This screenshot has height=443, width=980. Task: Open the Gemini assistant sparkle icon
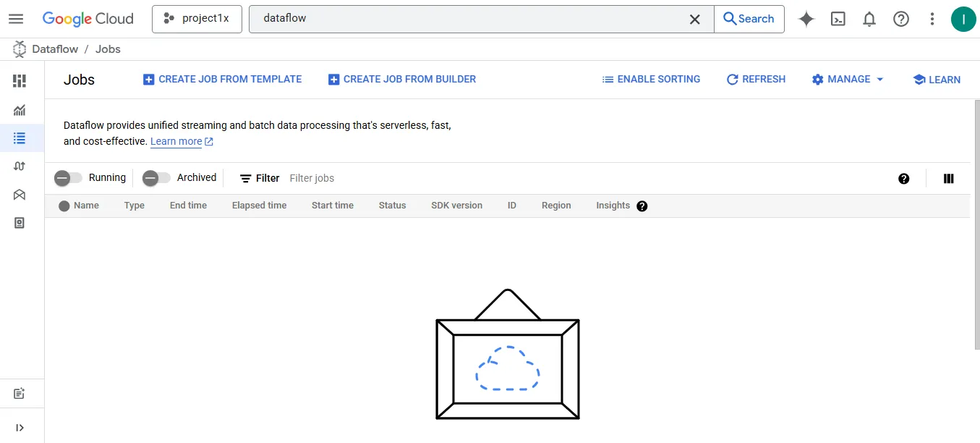pyautogui.click(x=806, y=19)
